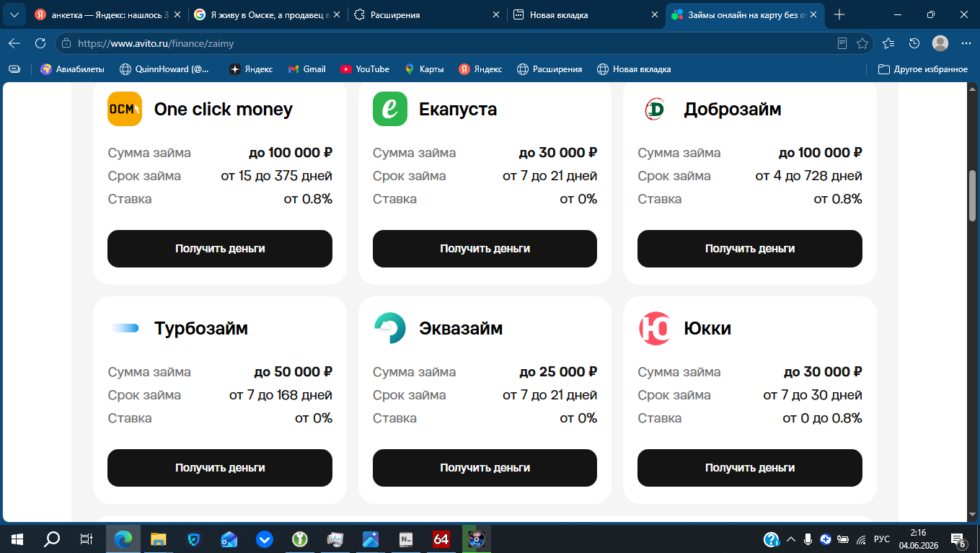Close the анкетка — Яндекс tab
The height and width of the screenshot is (553, 980).
[x=177, y=14]
